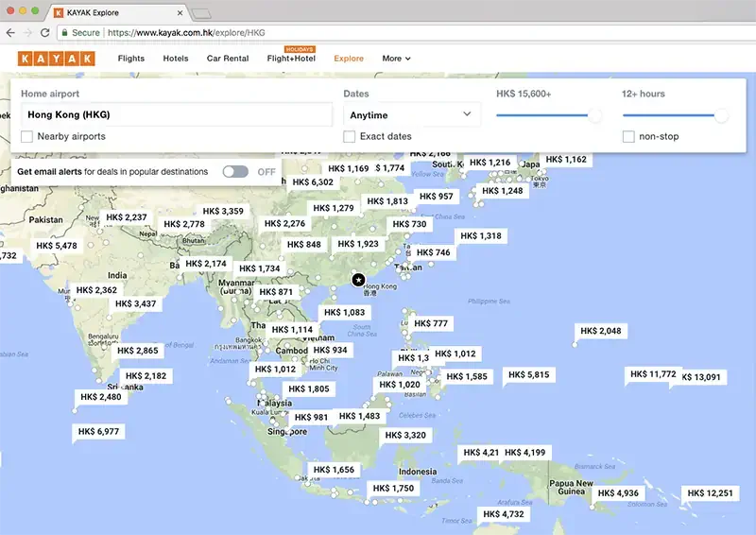This screenshot has width=756, height=535.
Task: Click the HK$ 1,750 price label
Action: (x=393, y=488)
